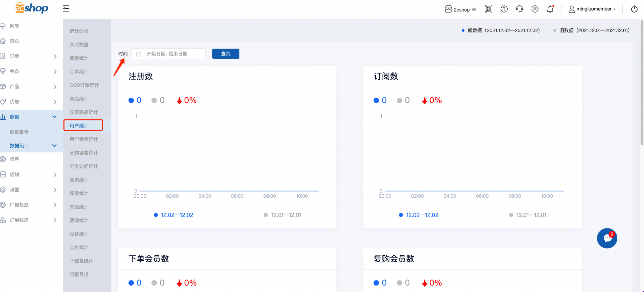
Task: Open 国家统计 submenu item
Action: click(79, 180)
